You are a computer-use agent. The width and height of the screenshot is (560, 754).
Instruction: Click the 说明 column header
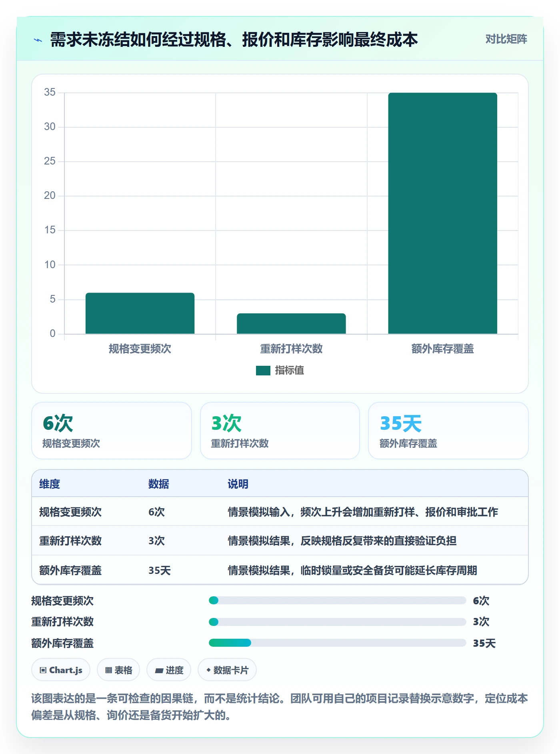238,484
